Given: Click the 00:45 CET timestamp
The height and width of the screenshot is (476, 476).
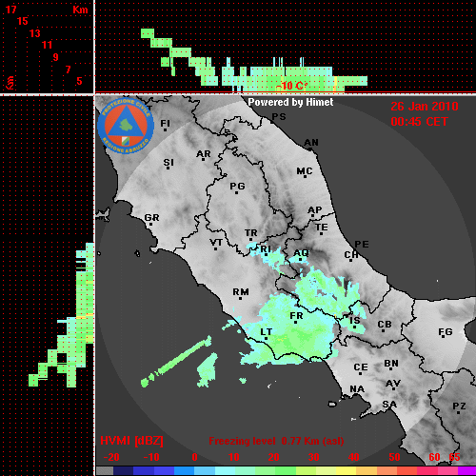Looking at the screenshot, I should [x=419, y=122].
